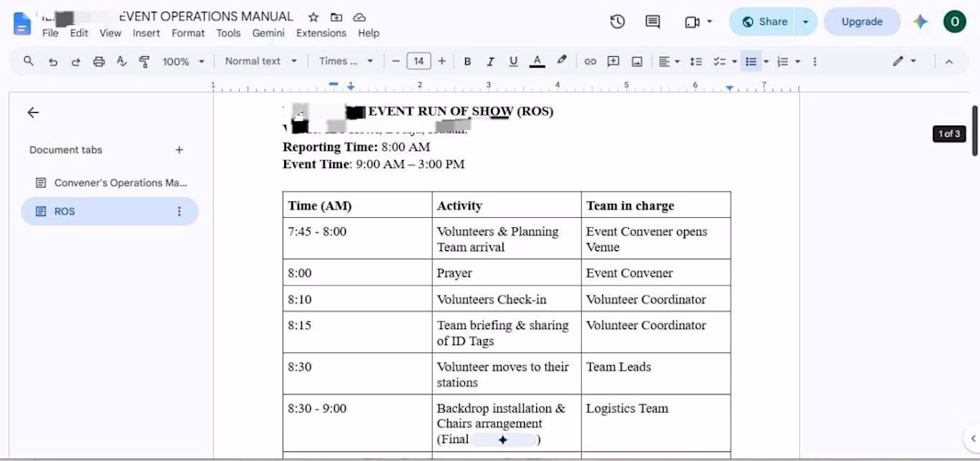980x461 pixels.
Task: Insert a link
Action: click(590, 61)
